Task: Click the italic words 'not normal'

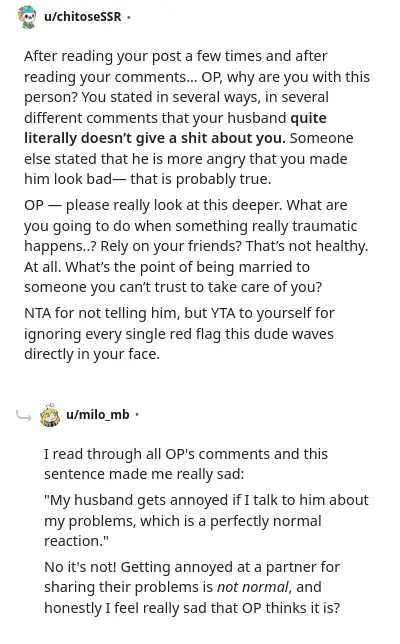Action: tap(254, 587)
